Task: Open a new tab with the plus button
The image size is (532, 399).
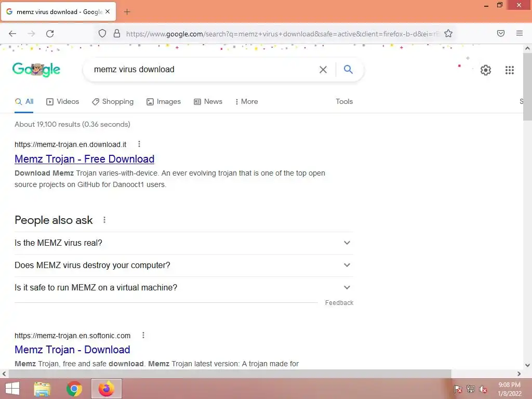Action: click(x=127, y=12)
